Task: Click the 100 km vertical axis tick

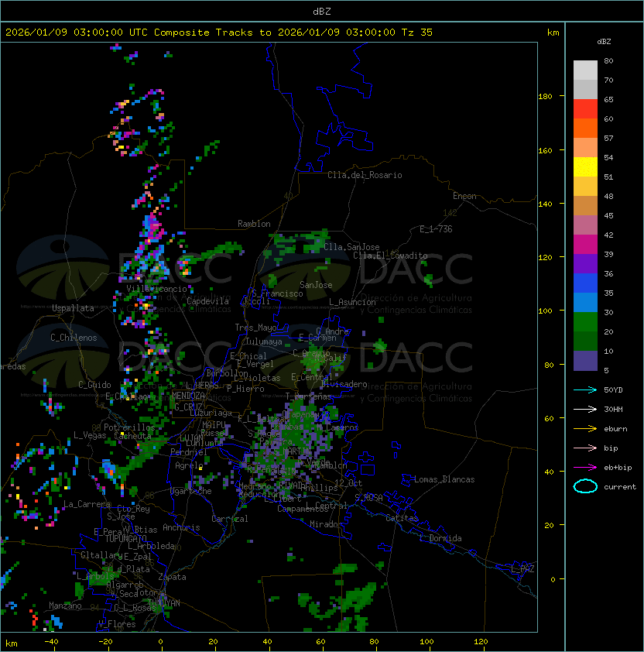Action: click(545, 311)
